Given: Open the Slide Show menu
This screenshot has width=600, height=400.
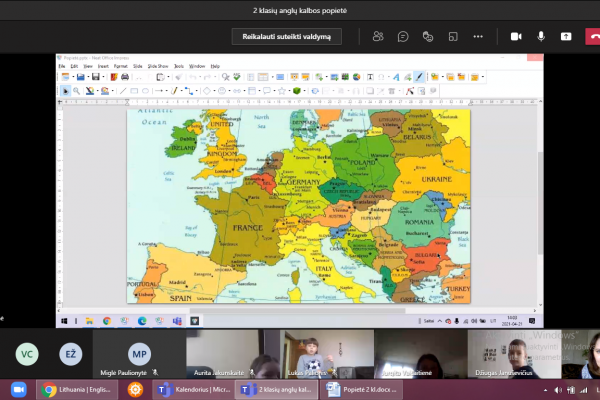Looking at the screenshot, I should click(158, 66).
